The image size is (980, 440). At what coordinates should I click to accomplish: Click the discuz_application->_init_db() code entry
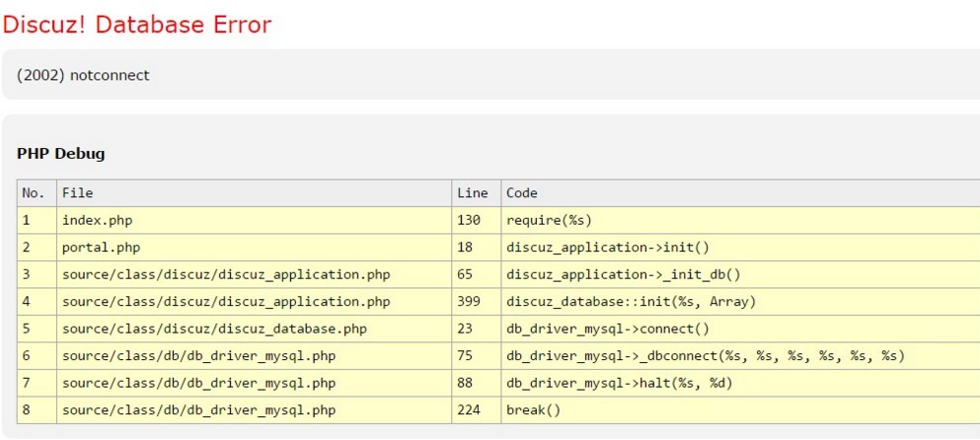click(623, 275)
